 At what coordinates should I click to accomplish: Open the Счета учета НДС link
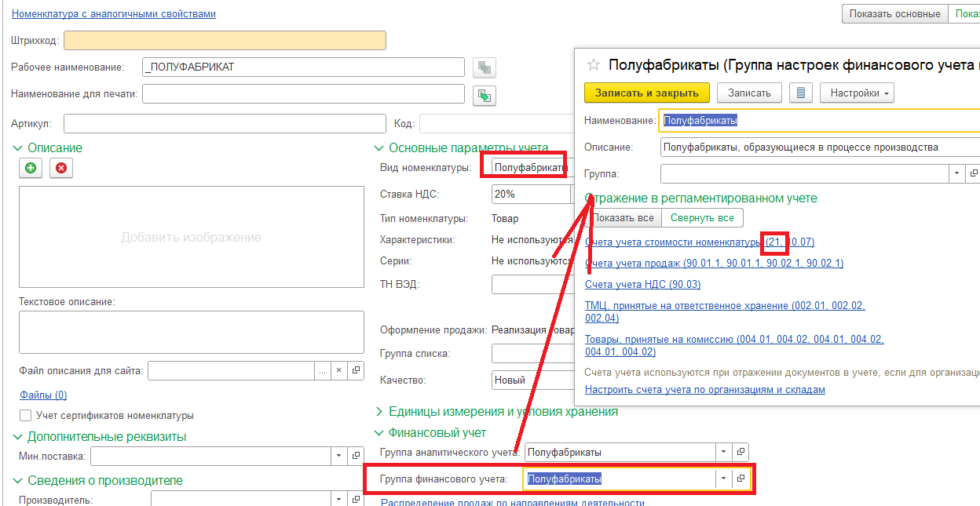pyautogui.click(x=642, y=284)
